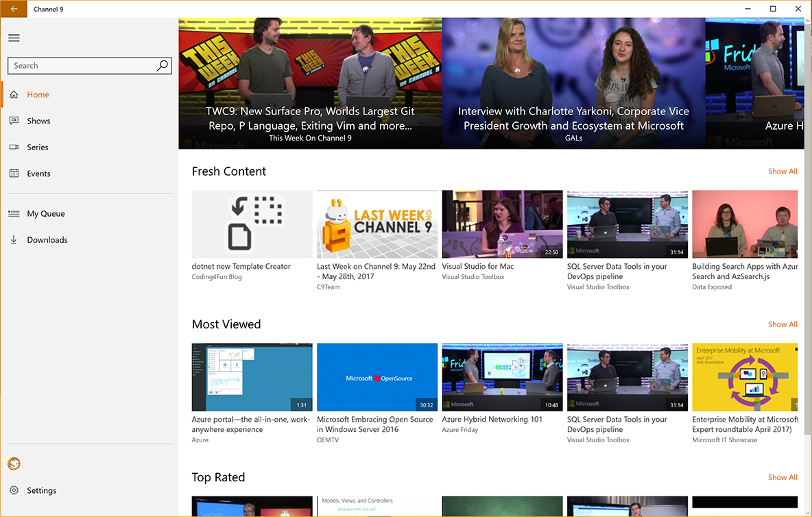Click the Downloads arrow icon
The width and height of the screenshot is (812, 517).
[x=14, y=239]
